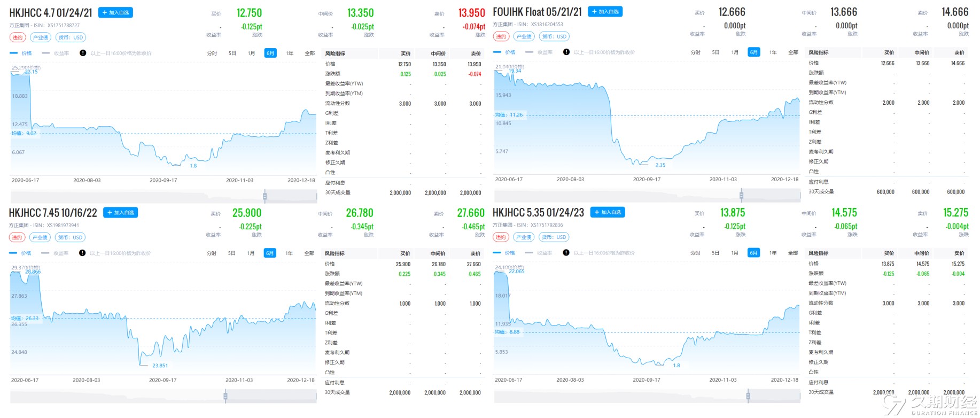Select 5日 range on HKJHCC 7.45 10/16/22 chart
980x418 pixels.
[x=232, y=253]
